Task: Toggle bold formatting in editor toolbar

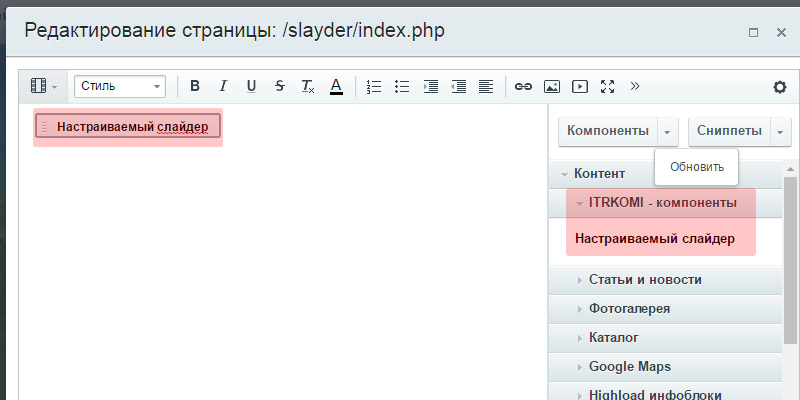Action: coord(195,86)
